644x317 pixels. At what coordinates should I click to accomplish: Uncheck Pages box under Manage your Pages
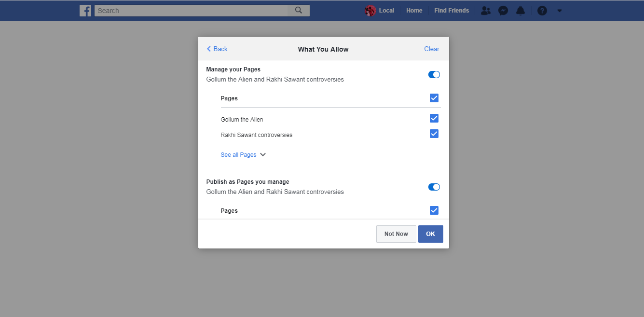[434, 98]
